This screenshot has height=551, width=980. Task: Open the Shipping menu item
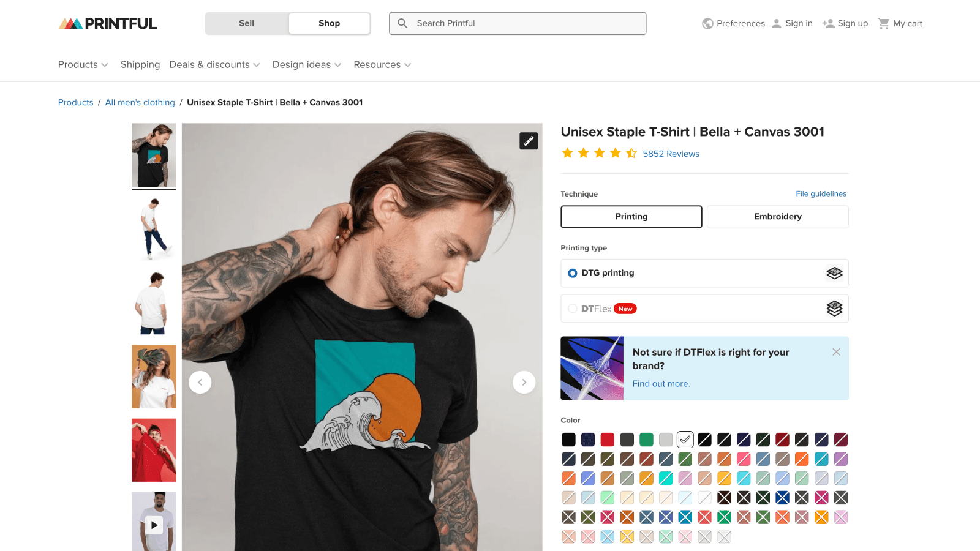click(140, 65)
